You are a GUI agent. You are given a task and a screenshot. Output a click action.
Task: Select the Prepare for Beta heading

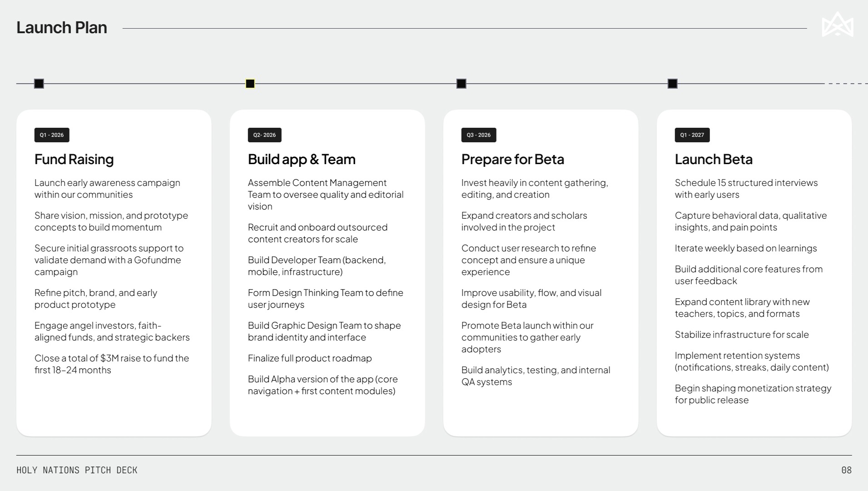point(513,160)
